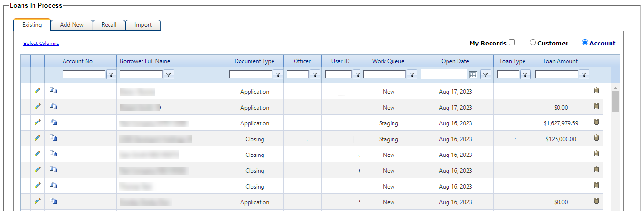Open the Borrower Full Name filter menu
The height and width of the screenshot is (211, 644).
pos(169,75)
